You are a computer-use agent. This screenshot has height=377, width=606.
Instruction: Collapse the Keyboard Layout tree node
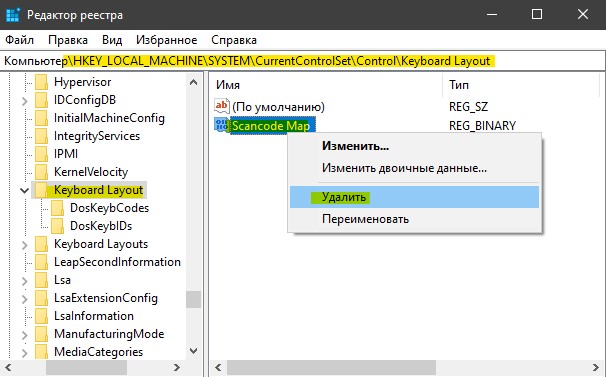pos(25,190)
